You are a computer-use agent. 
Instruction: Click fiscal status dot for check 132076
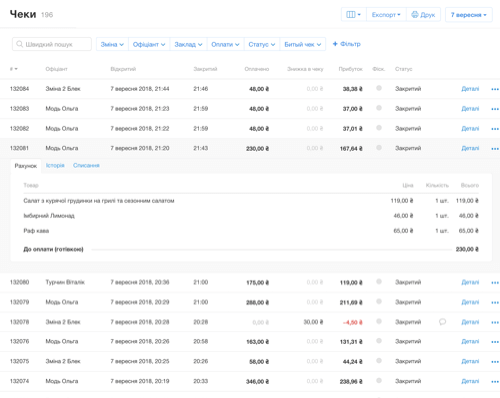coord(379,341)
